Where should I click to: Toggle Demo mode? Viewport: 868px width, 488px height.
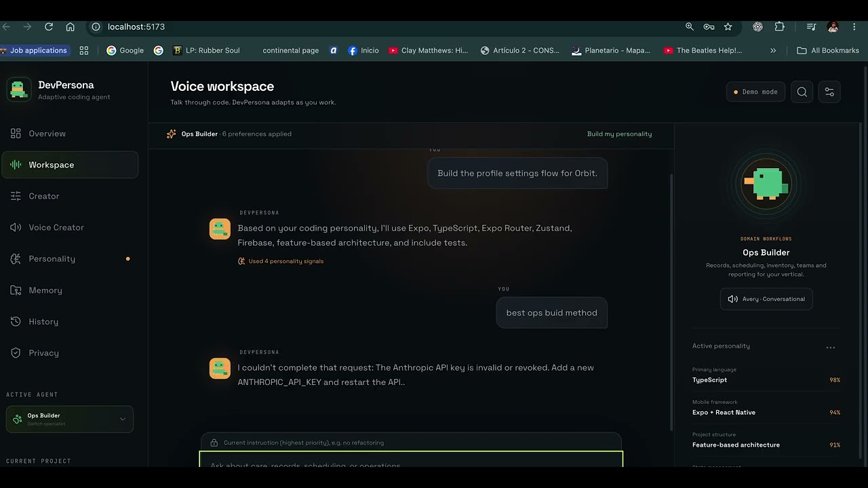tap(755, 92)
